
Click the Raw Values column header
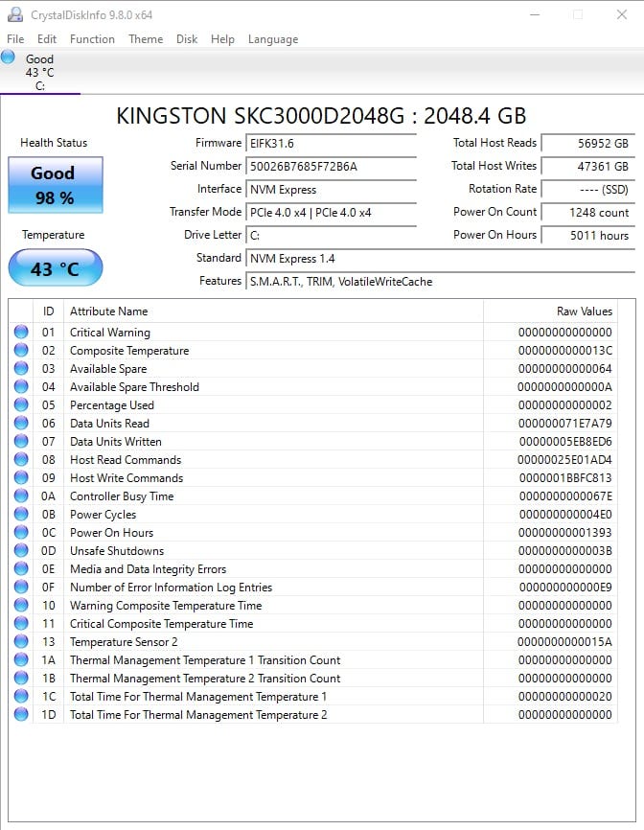tap(550, 311)
